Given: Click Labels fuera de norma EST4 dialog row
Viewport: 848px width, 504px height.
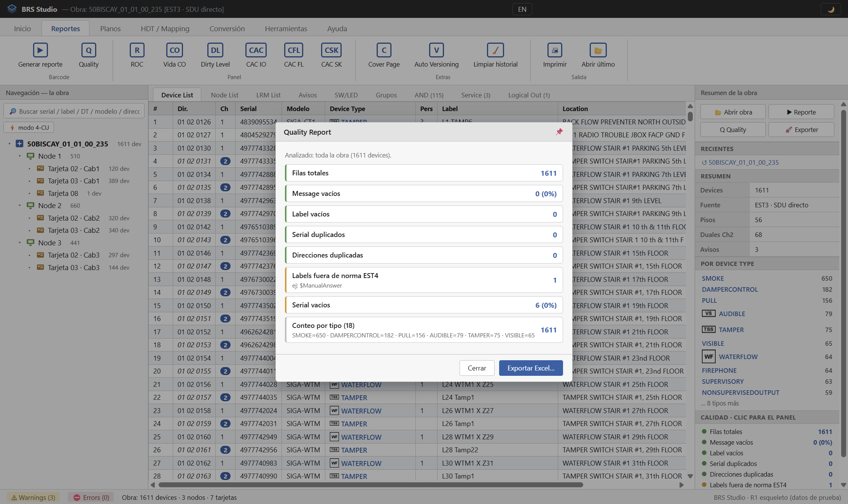Looking at the screenshot, I should pos(423,280).
